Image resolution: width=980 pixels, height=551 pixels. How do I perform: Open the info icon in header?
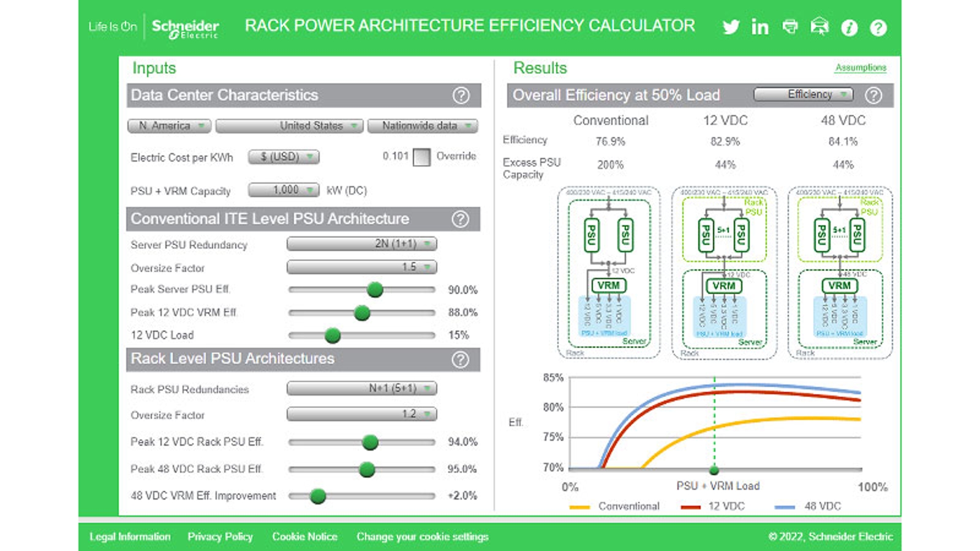point(849,28)
